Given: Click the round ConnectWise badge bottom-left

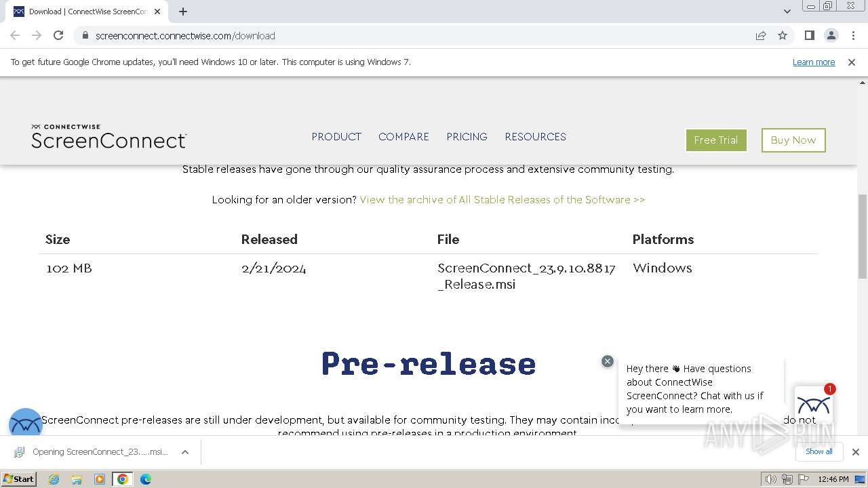Looking at the screenshot, I should click(26, 424).
